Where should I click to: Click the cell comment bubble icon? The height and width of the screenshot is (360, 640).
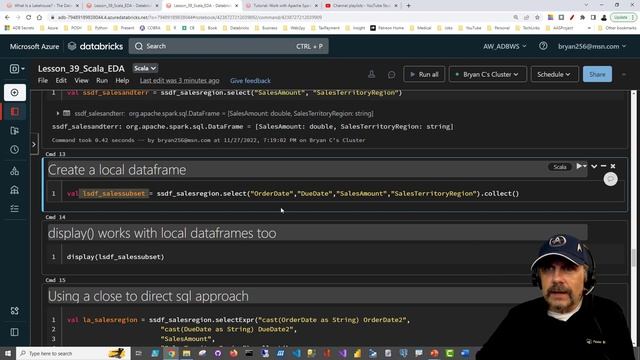(x=611, y=179)
